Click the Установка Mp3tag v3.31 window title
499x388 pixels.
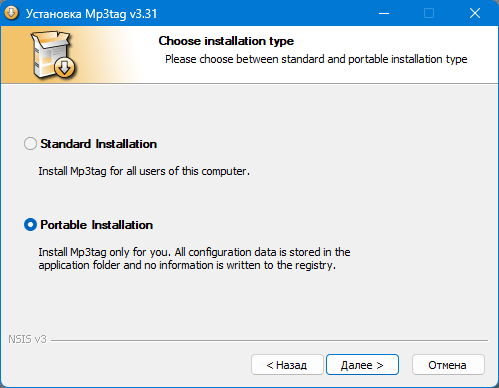click(x=91, y=14)
